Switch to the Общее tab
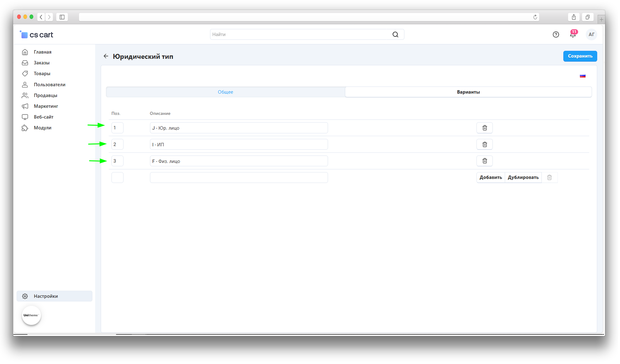 tap(225, 92)
